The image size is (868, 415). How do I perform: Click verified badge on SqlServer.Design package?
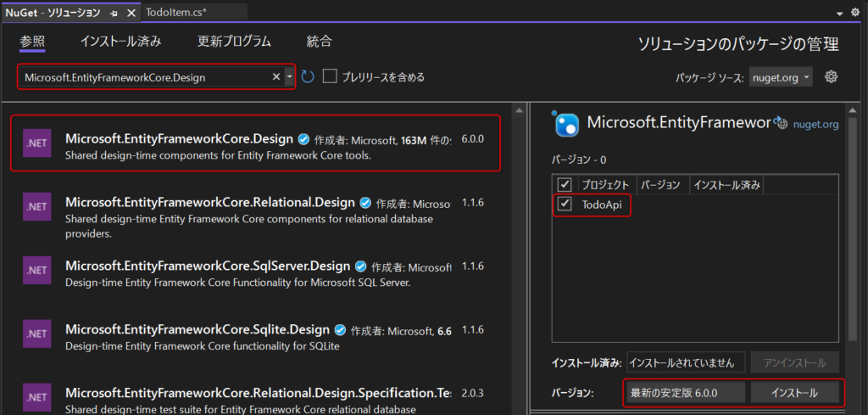[x=361, y=266]
